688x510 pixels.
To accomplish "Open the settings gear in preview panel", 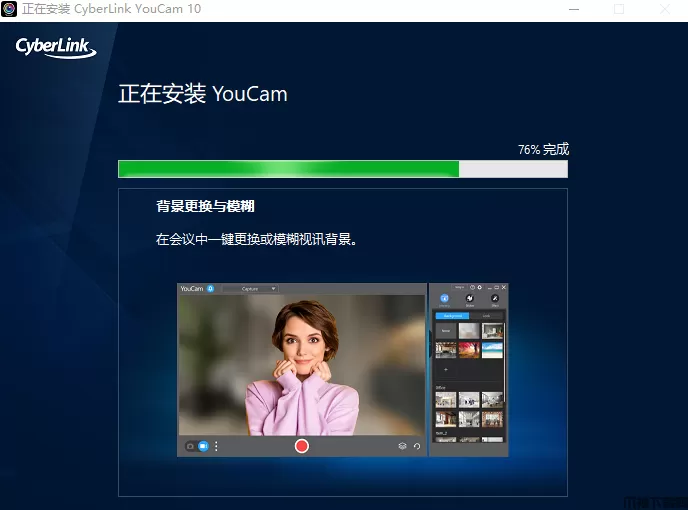I will tap(480, 287).
